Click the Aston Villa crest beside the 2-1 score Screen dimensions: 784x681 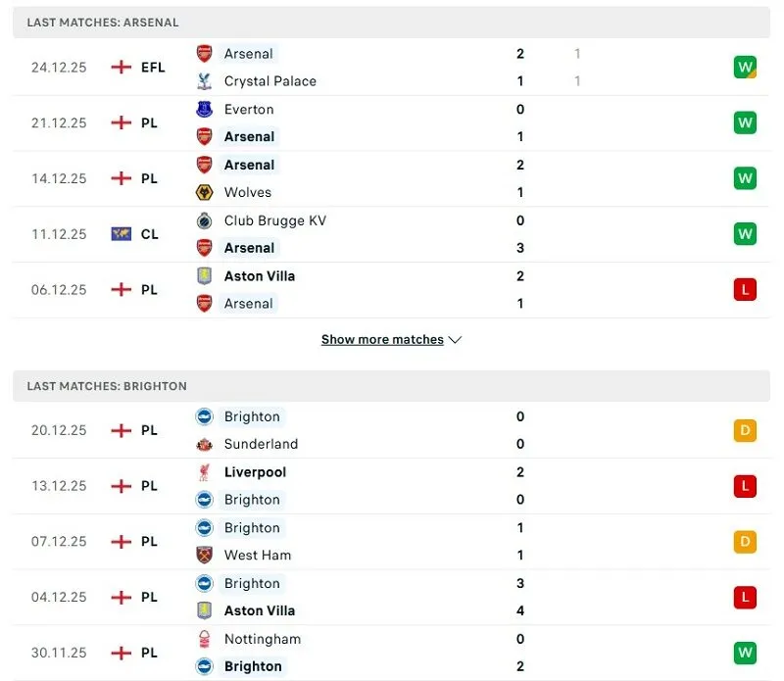tap(204, 276)
